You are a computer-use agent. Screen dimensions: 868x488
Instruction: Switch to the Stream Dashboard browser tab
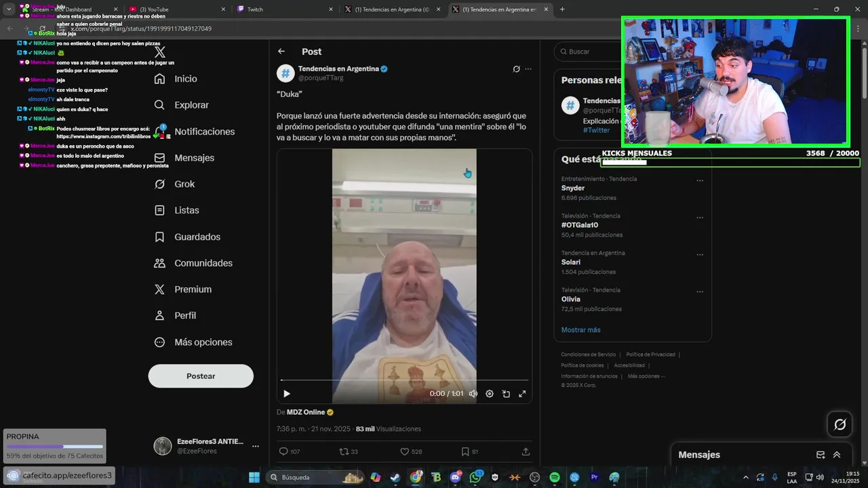71,9
